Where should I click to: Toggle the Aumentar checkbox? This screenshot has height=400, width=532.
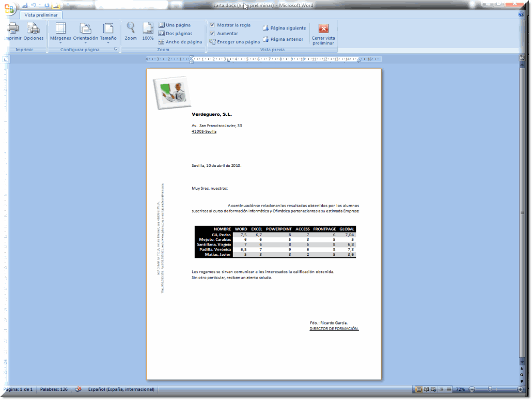(x=212, y=34)
